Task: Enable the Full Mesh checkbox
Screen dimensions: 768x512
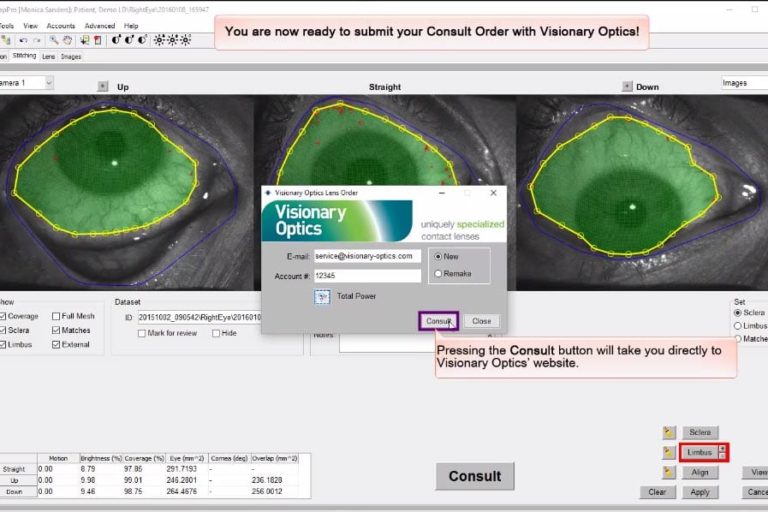Action: (x=56, y=316)
